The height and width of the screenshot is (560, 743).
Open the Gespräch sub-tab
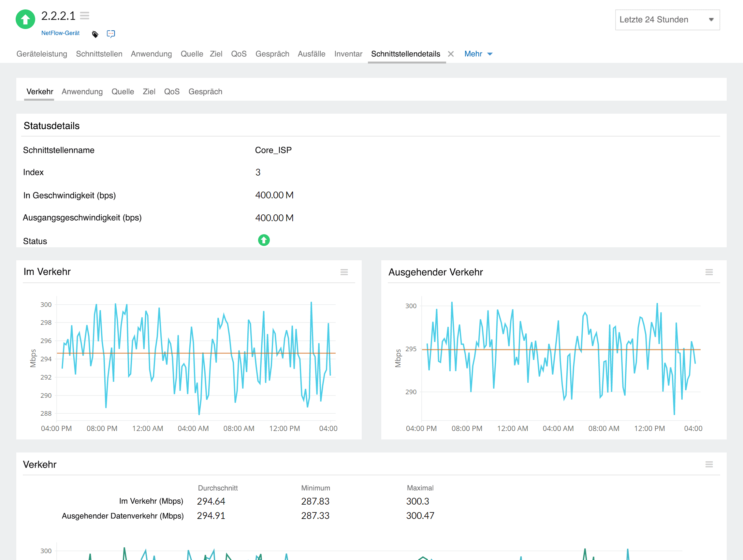205,92
